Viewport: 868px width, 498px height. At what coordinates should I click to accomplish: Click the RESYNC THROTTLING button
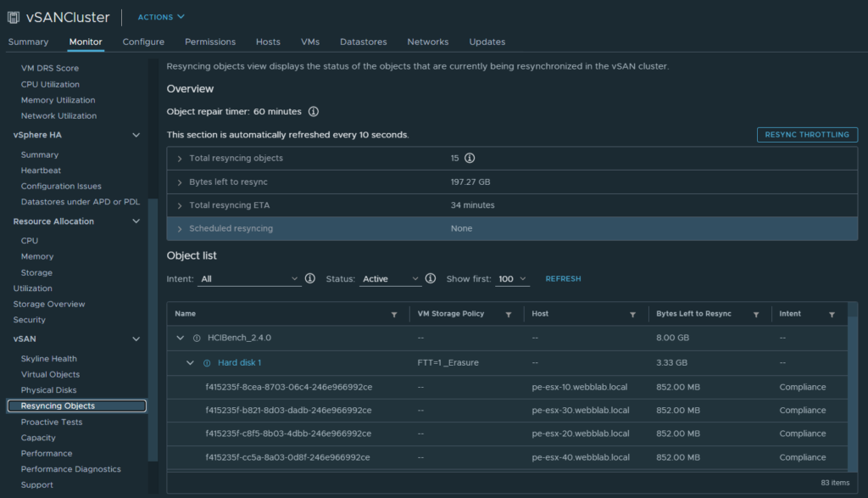click(807, 135)
